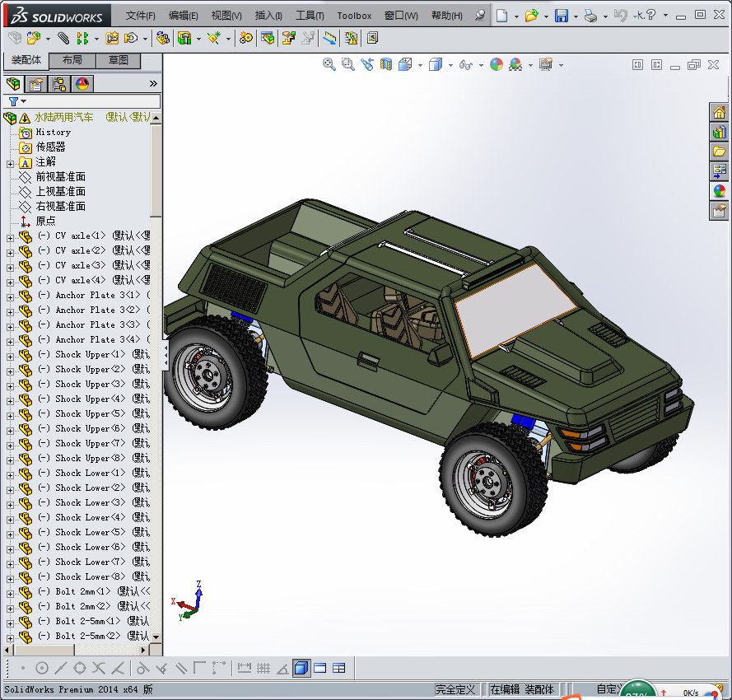Expand the Shock Lower<8> node
Image resolution: width=732 pixels, height=700 pixels.
pyautogui.click(x=10, y=579)
